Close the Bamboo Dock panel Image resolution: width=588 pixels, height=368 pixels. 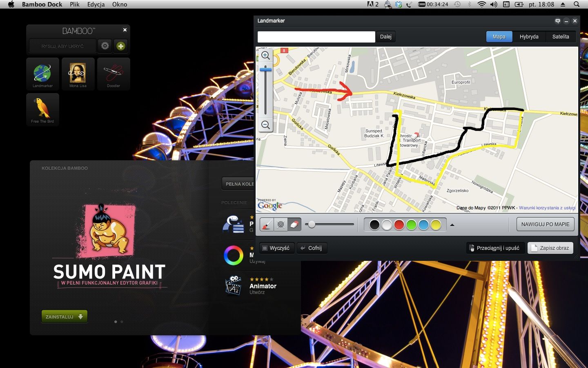coord(125,30)
